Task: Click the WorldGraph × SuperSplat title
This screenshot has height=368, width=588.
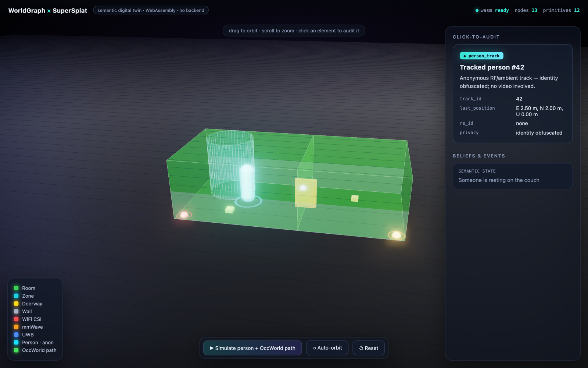Action: coord(48,11)
